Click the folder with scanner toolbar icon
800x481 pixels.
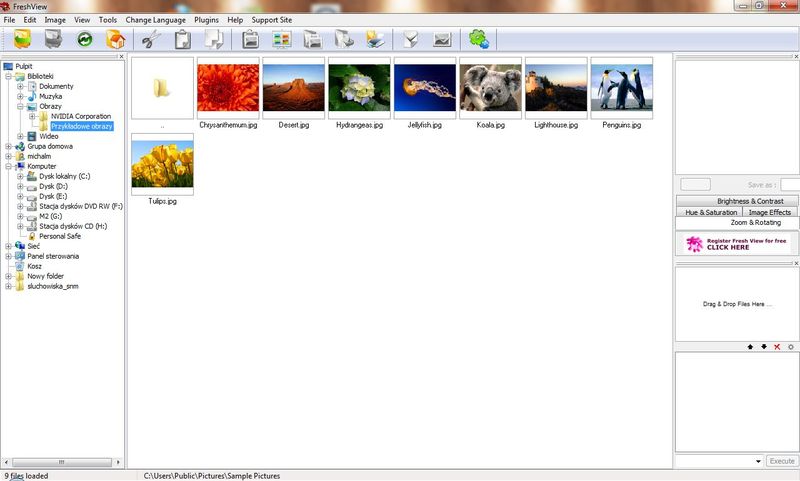coord(376,39)
